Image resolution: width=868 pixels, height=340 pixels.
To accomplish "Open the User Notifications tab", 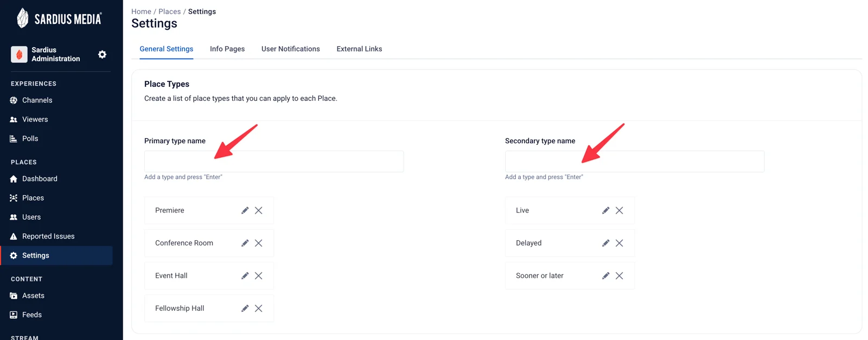I will point(291,49).
